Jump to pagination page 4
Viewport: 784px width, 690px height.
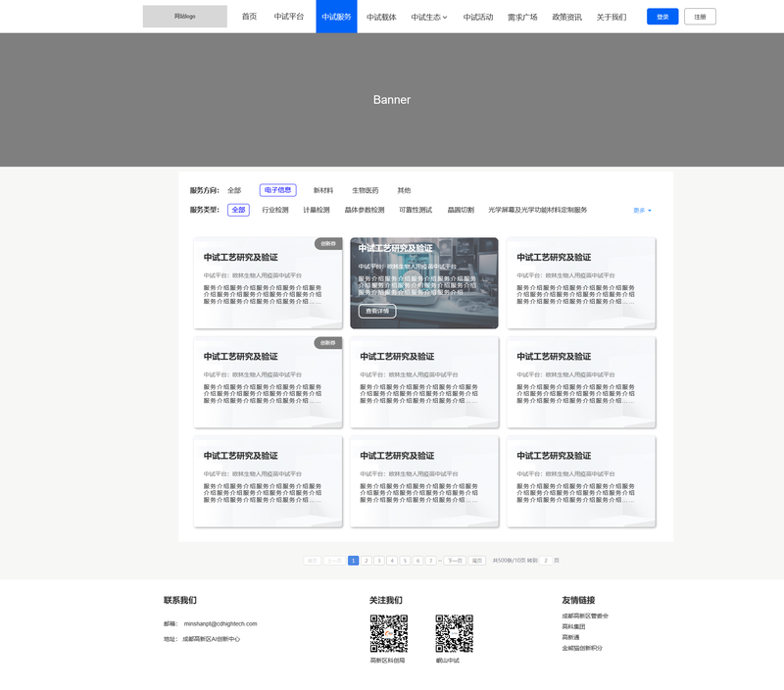pos(392,561)
